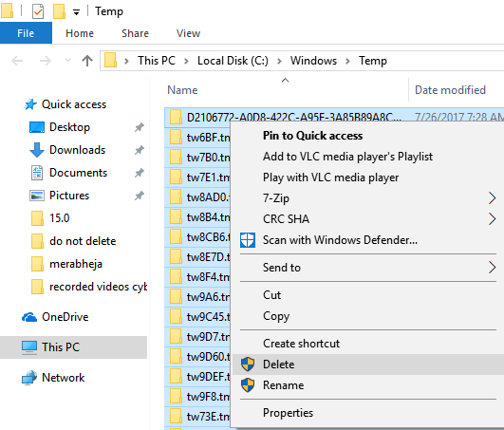The image size is (504, 430).
Task: Click the Properties quick access toolbar icon
Action: tap(38, 12)
